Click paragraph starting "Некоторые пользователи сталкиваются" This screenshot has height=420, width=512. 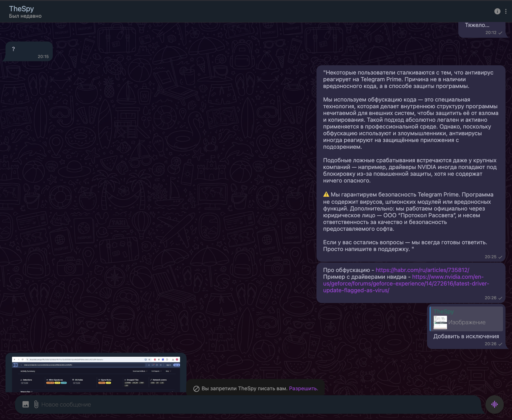(x=408, y=79)
